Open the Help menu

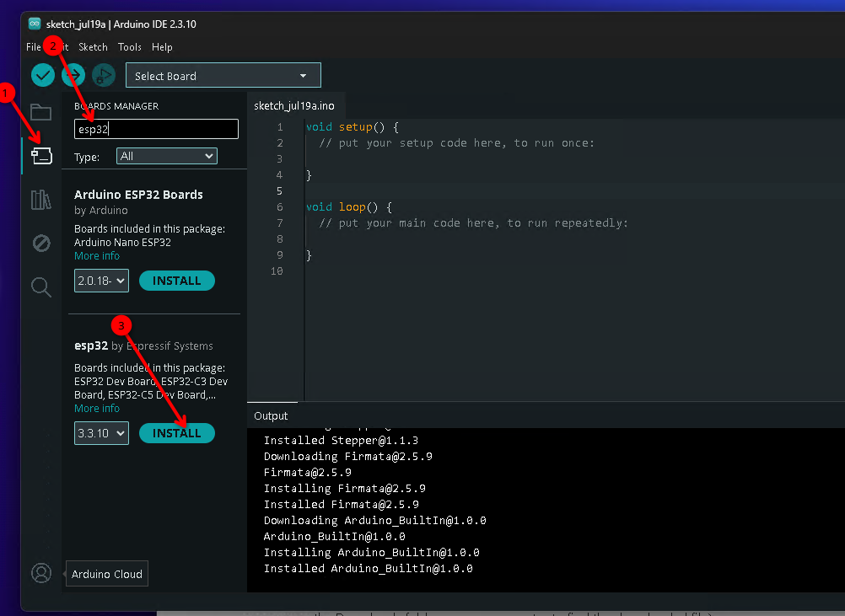coord(162,47)
